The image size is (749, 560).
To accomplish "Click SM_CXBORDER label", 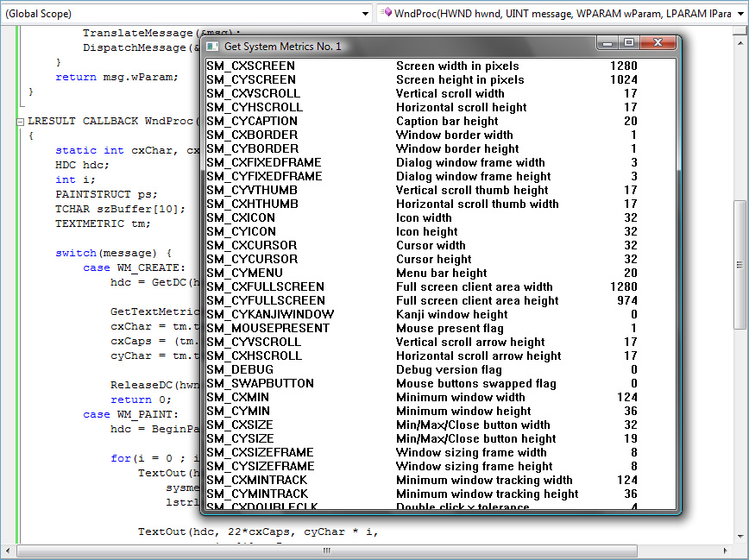I will [252, 135].
